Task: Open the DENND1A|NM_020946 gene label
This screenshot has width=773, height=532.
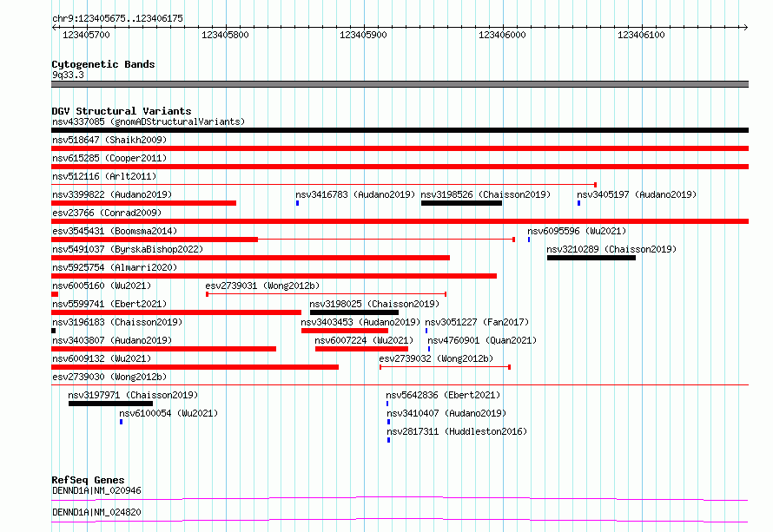Action: [x=96, y=490]
